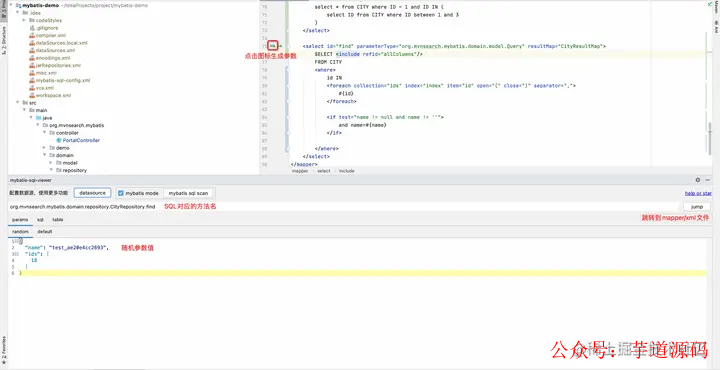The height and width of the screenshot is (370, 720).
Task: Click the closing </mapper> tag in the editor
Action: [304, 164]
